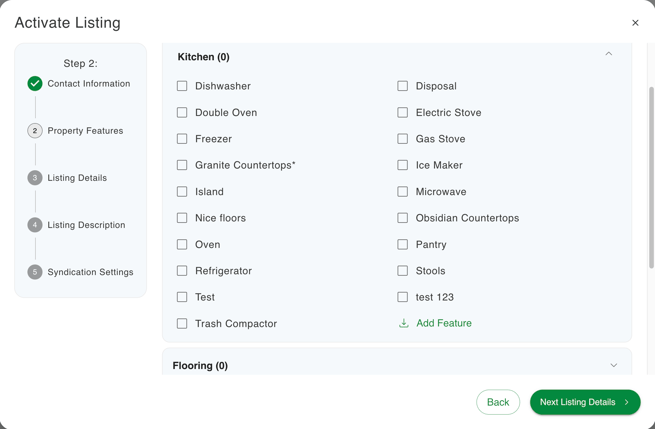Click the step 2 circle icon

pyautogui.click(x=35, y=131)
